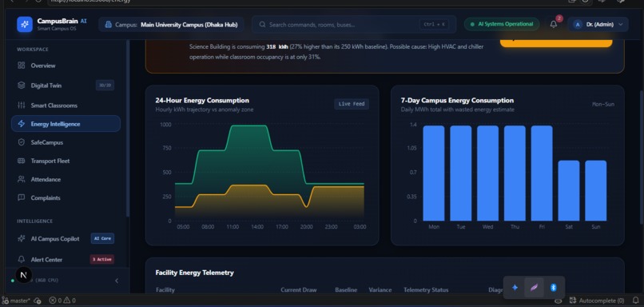Click the search commands, rooms, buses field
The height and width of the screenshot is (307, 644).
[x=354, y=25]
